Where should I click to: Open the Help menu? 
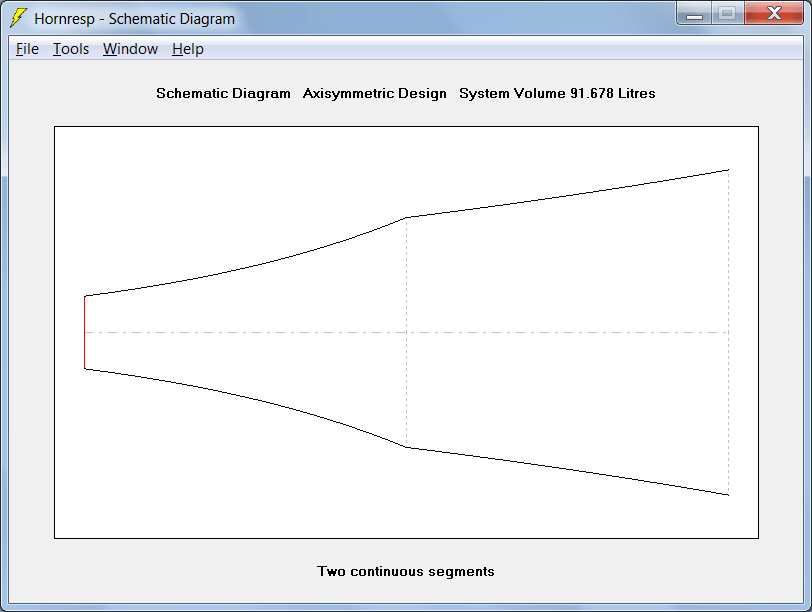click(x=187, y=49)
